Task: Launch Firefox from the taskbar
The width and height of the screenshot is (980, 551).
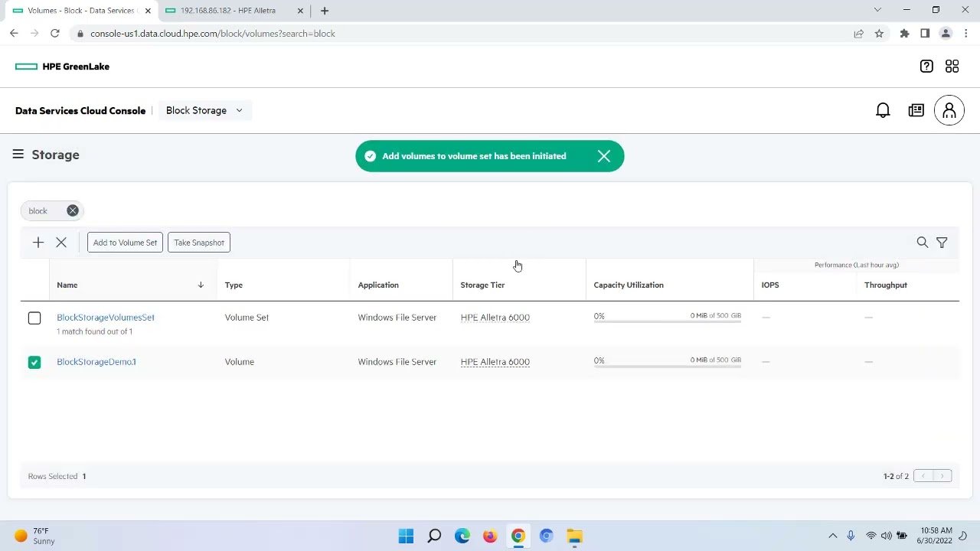Action: pos(490,536)
